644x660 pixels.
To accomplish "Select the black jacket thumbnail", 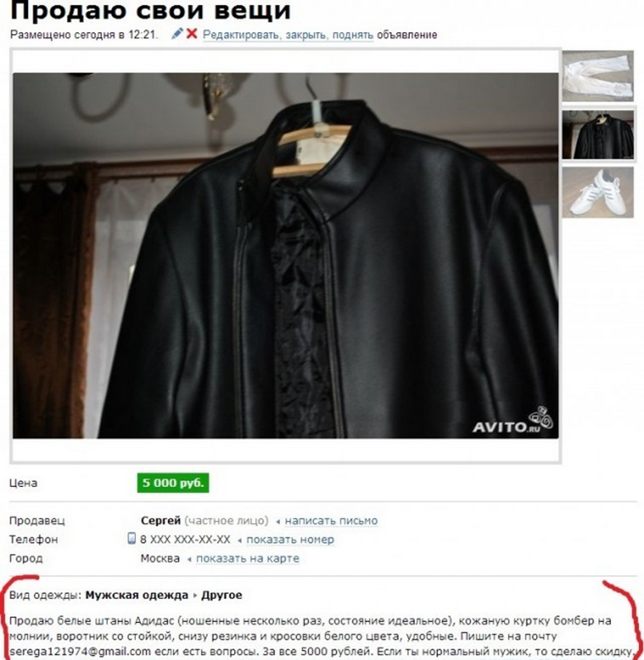I will [x=598, y=134].
